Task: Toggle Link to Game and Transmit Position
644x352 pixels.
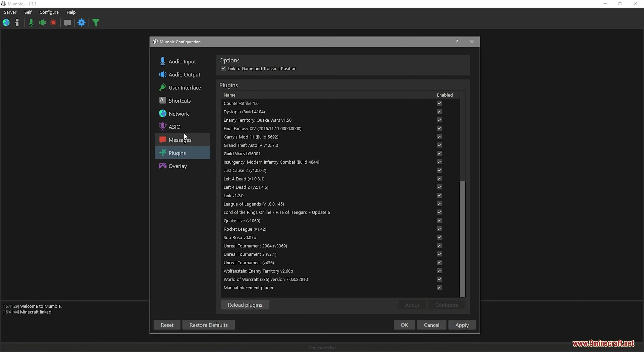Action: tap(223, 68)
